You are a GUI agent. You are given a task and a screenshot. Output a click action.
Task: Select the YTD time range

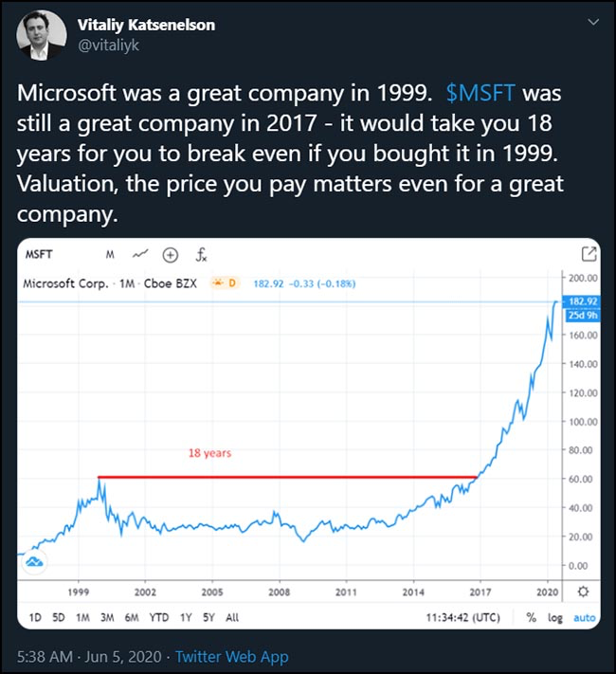coord(159,618)
